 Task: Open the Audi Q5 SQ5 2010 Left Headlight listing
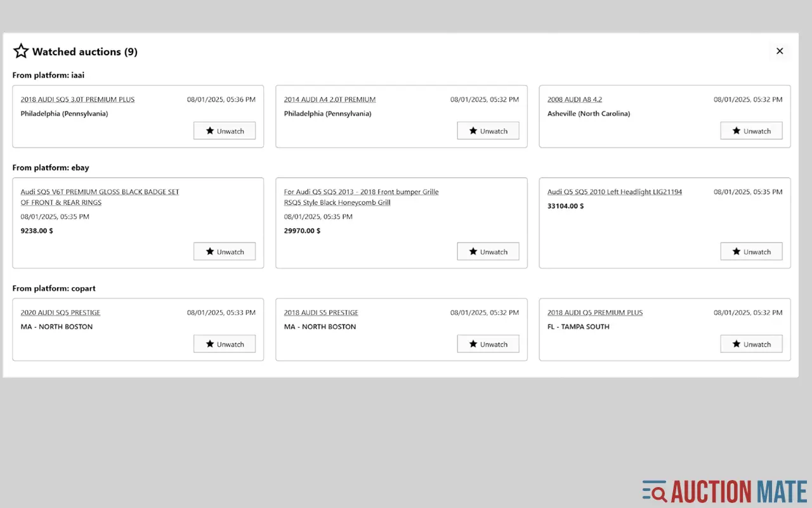614,191
